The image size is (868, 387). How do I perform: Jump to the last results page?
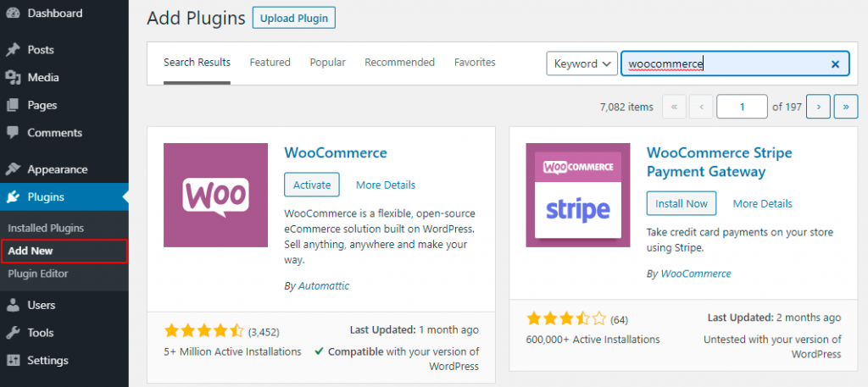pyautogui.click(x=846, y=107)
